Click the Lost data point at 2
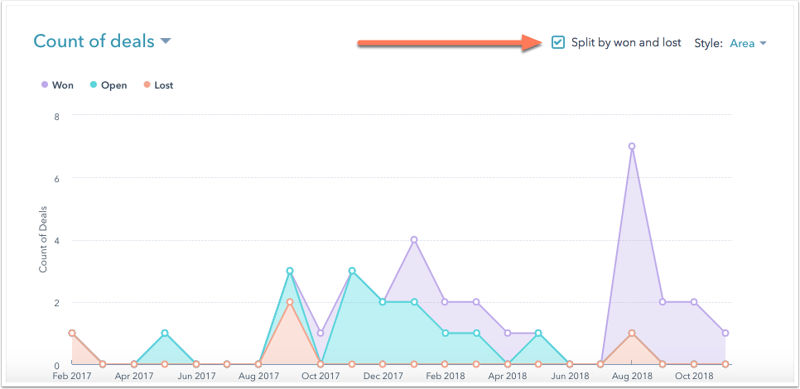The width and height of the screenshot is (800, 389). 290,302
